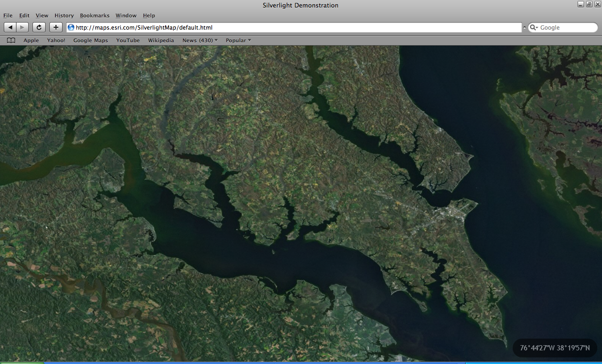Viewport: 602px width, 364px height.
Task: Open the Google Maps bookmark
Action: click(91, 40)
